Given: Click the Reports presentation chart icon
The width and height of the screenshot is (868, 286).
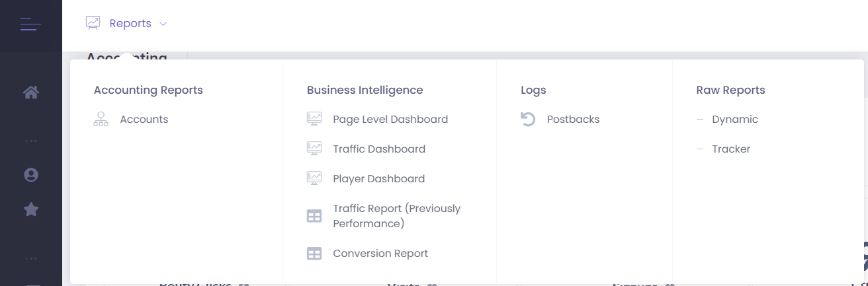Looking at the screenshot, I should [x=93, y=23].
